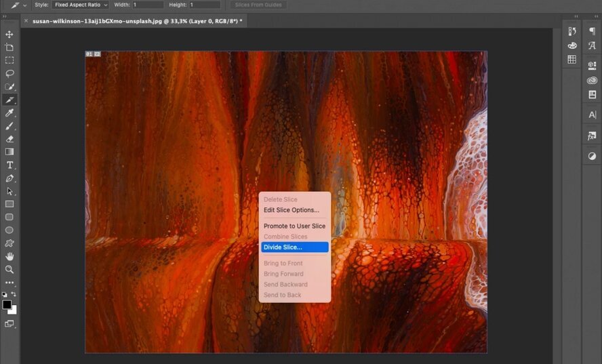Viewport: 602px width, 364px height.
Task: Click the Height input field
Action: click(x=205, y=5)
